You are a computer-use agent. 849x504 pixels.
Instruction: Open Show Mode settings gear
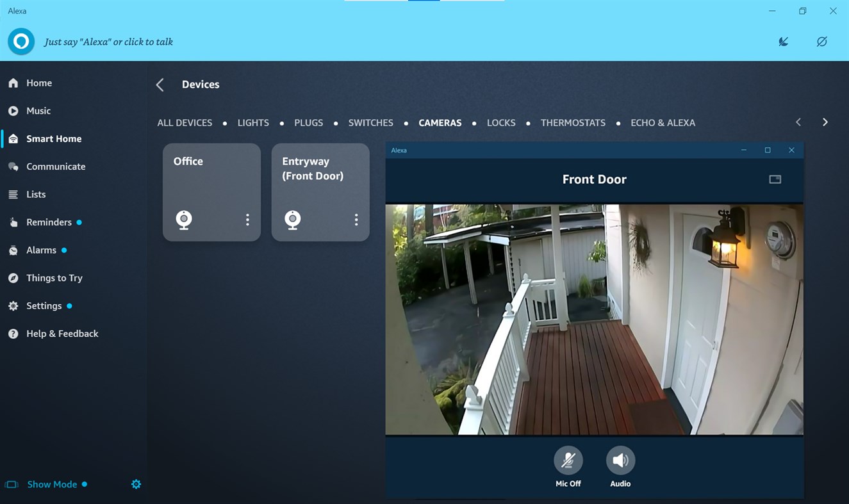(x=136, y=484)
